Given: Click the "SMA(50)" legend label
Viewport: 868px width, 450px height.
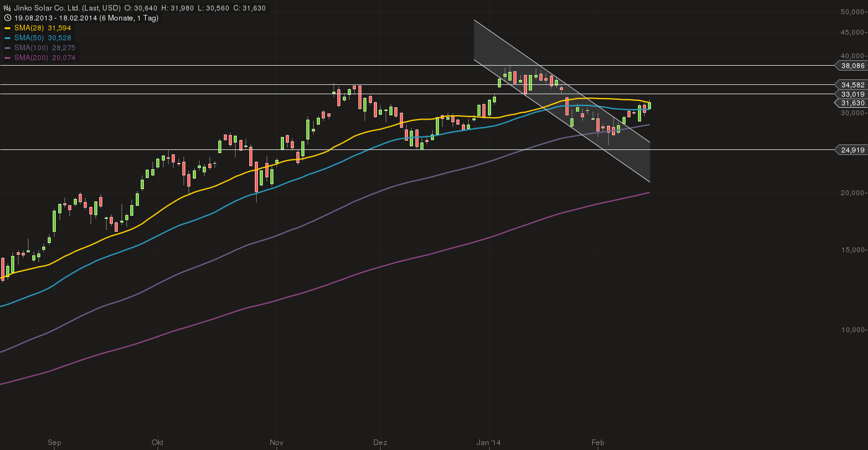Looking at the screenshot, I should click(29, 38).
